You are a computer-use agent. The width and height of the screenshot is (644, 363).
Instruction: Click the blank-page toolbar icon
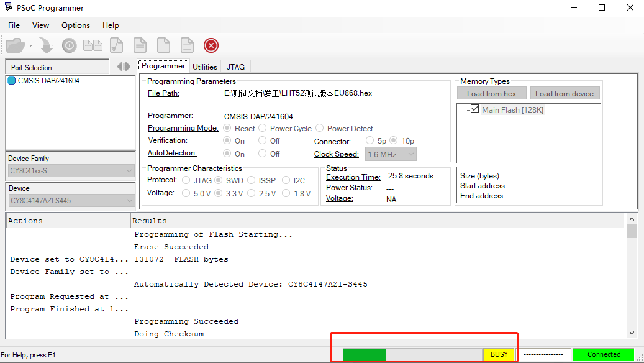pos(163,45)
